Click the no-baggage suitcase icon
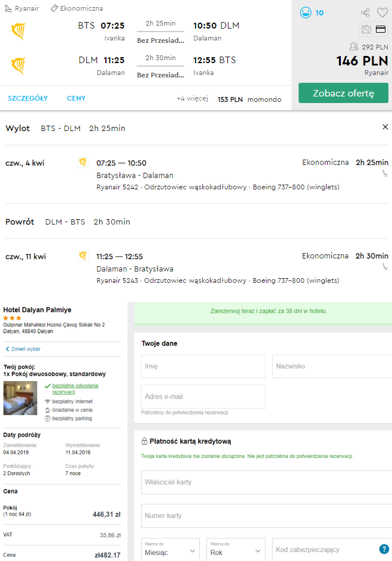The width and height of the screenshot is (392, 561). point(366,29)
